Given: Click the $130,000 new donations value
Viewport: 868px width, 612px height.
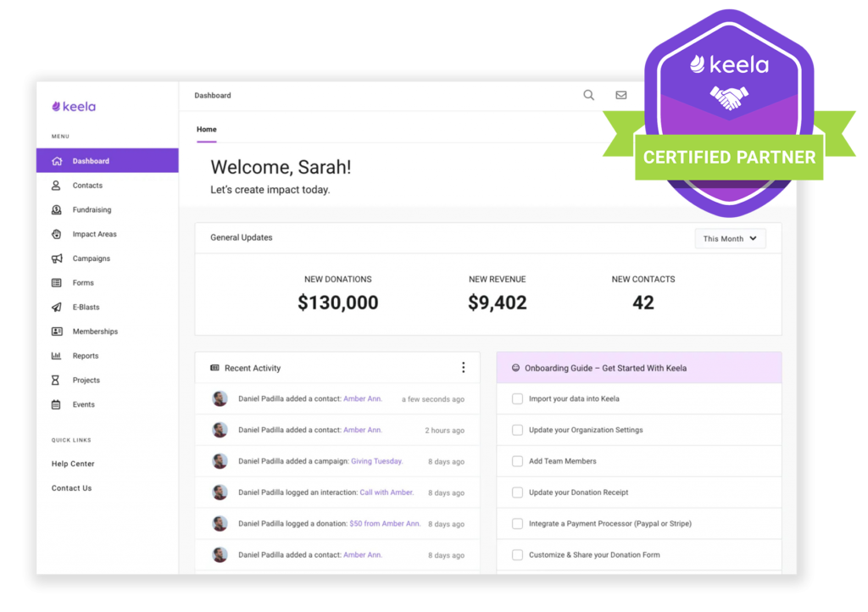Looking at the screenshot, I should pos(337,303).
